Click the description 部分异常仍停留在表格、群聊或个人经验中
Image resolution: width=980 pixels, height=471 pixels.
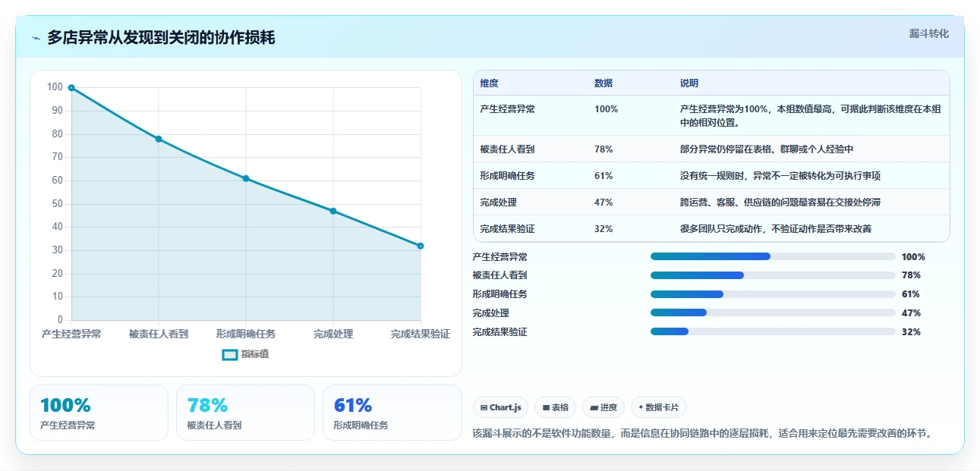tap(767, 149)
